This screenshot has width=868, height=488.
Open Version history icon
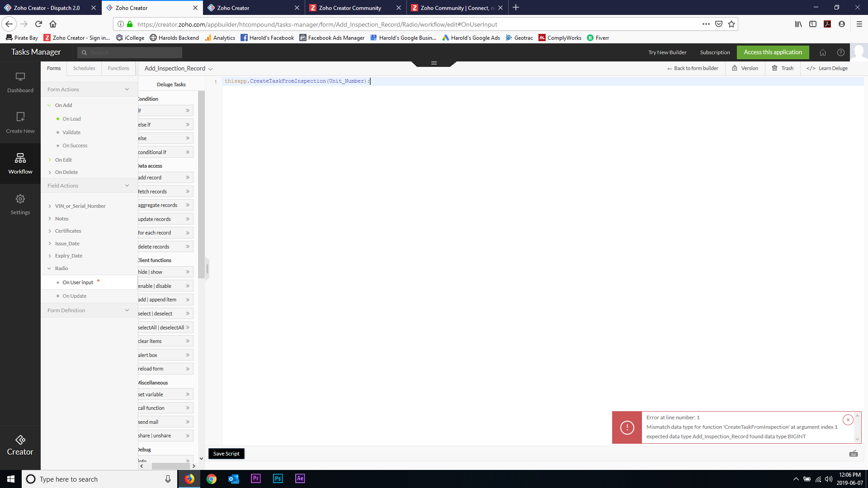[x=745, y=68]
